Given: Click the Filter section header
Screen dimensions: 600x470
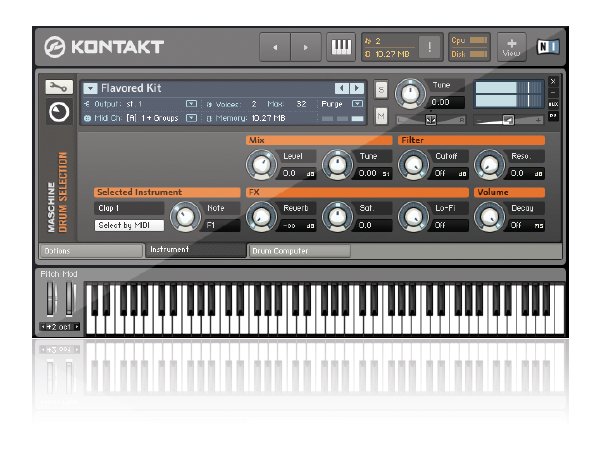Looking at the screenshot, I should (x=471, y=140).
